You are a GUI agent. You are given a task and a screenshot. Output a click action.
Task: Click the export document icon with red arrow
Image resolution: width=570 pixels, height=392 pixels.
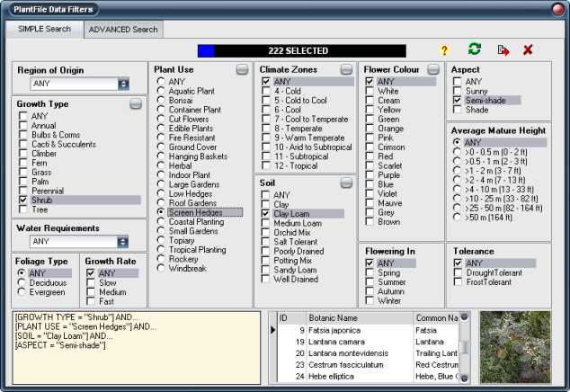coord(503,50)
